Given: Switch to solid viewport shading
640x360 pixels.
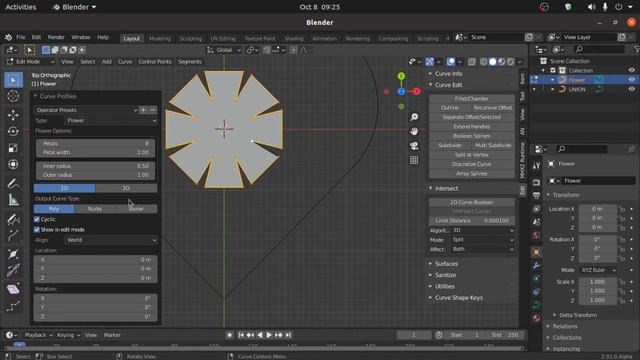Looking at the screenshot, I should 493,62.
